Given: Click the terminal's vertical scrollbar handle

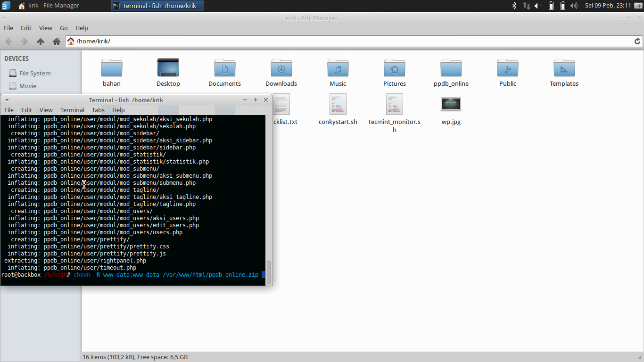Looking at the screenshot, I should (269, 272).
